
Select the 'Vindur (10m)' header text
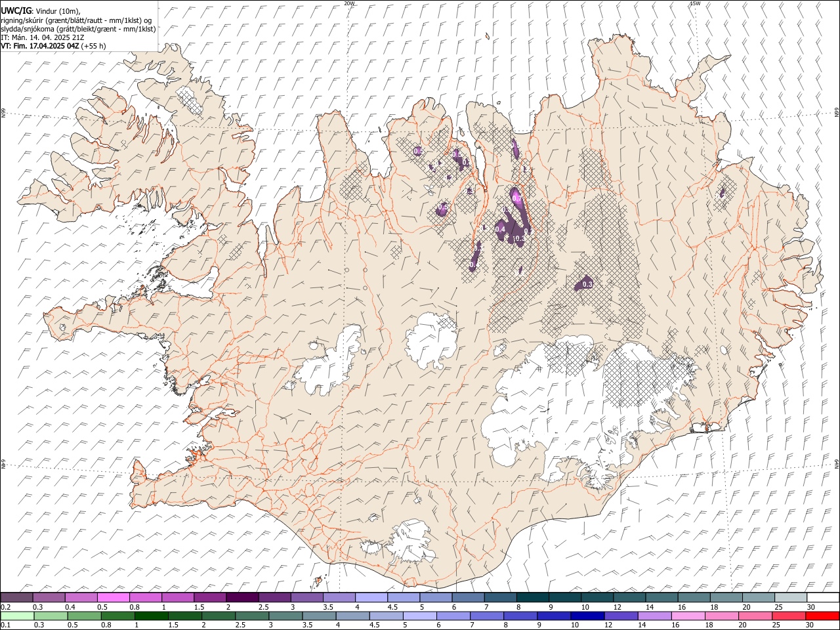click(x=58, y=11)
